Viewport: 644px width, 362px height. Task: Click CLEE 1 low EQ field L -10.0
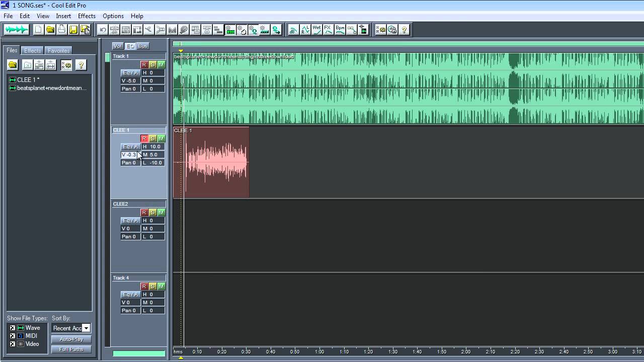(153, 163)
